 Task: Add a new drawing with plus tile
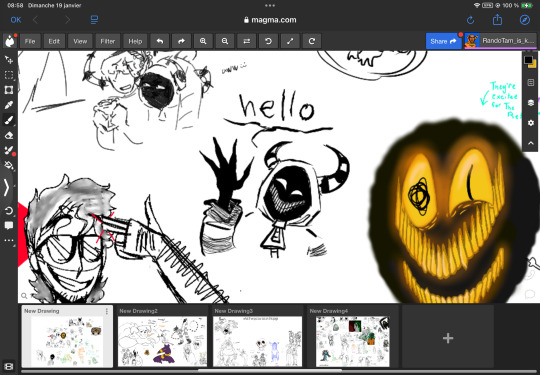coord(448,338)
